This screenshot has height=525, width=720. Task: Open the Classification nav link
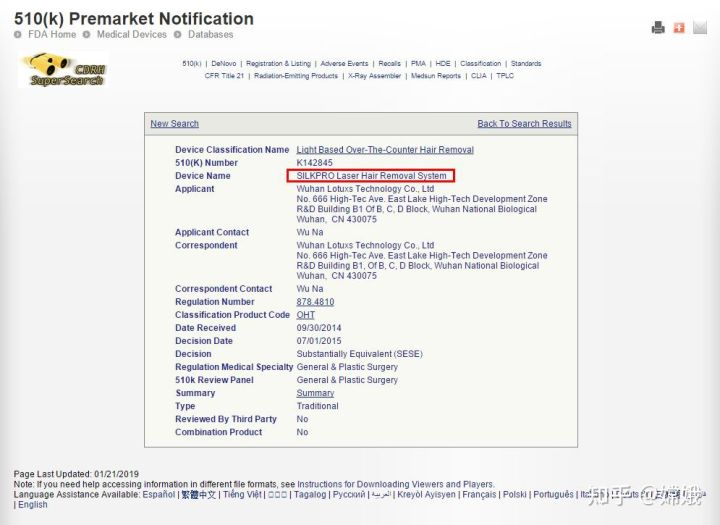click(x=481, y=63)
